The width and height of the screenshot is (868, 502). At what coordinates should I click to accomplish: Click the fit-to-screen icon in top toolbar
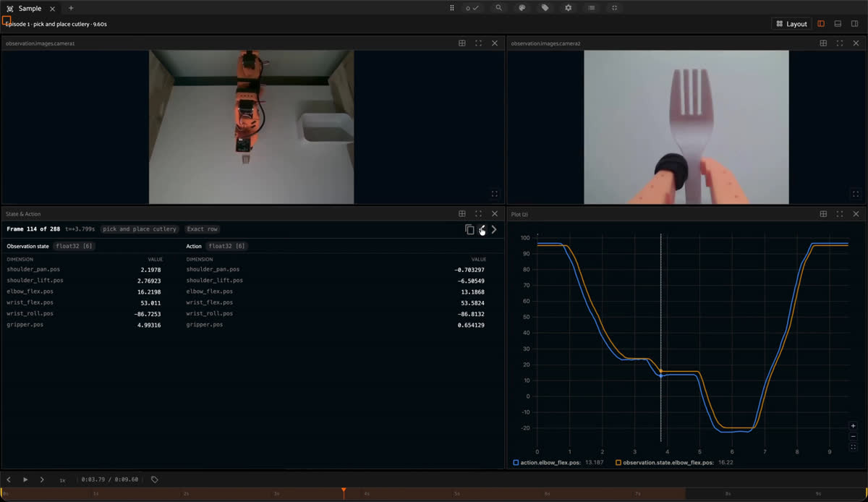pos(614,8)
